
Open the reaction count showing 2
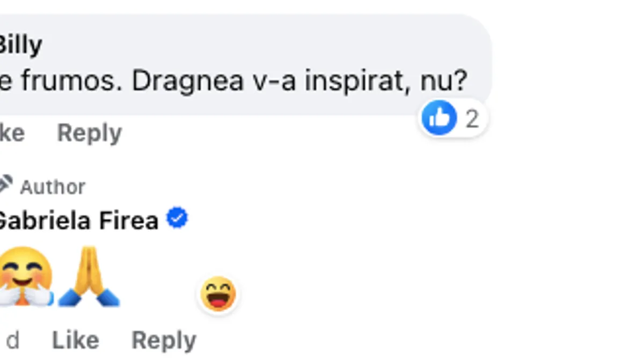(x=472, y=119)
